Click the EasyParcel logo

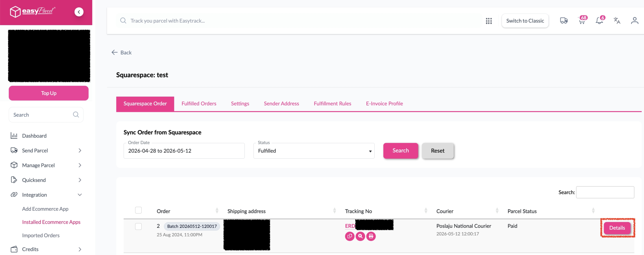pos(33,11)
